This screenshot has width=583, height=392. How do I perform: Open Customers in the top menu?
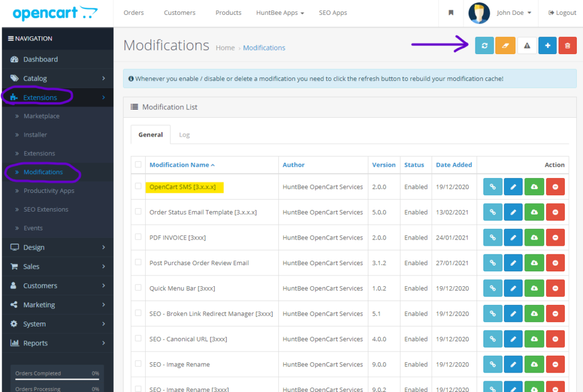(179, 13)
